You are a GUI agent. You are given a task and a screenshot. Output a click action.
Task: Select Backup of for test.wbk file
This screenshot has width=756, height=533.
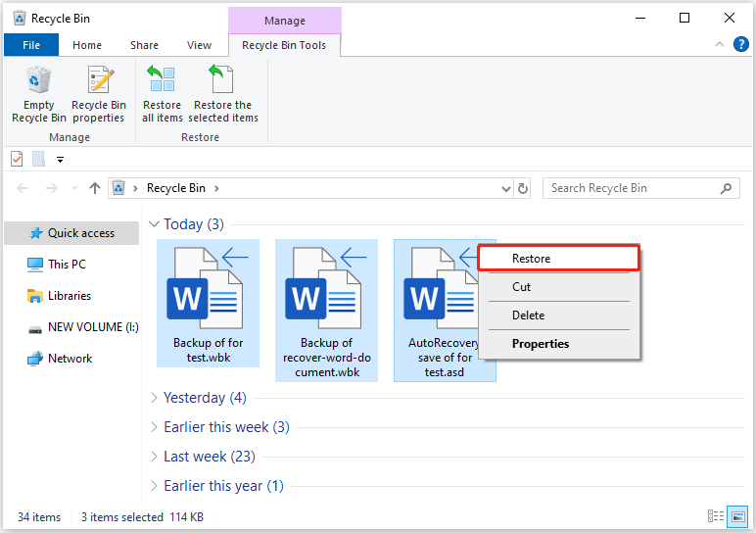209,303
